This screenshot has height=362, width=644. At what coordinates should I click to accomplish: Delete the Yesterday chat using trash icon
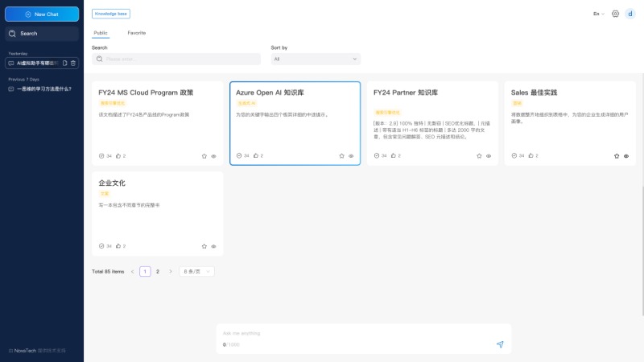coord(73,63)
